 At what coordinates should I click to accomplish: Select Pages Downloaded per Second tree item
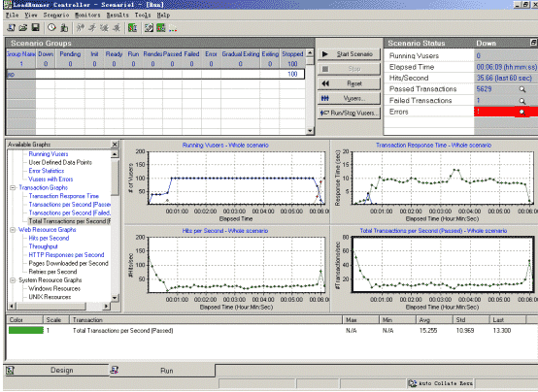68,263
